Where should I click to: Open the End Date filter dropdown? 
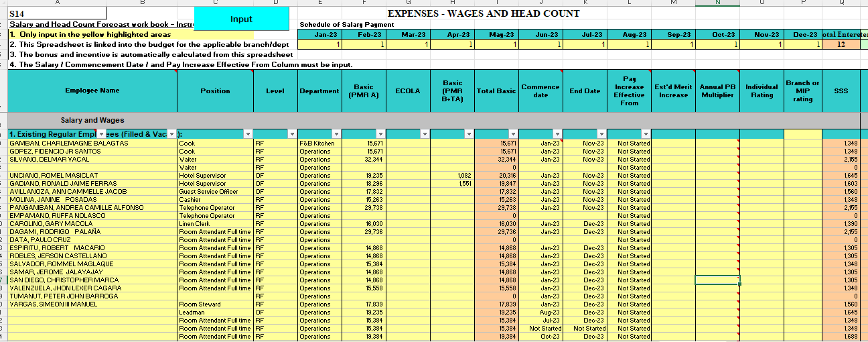coord(601,134)
